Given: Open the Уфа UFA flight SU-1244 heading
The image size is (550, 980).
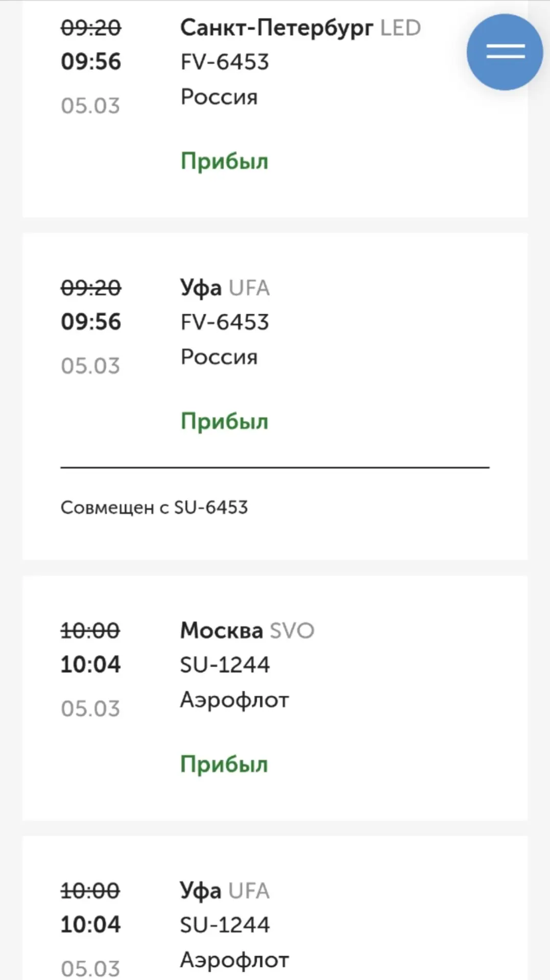Looking at the screenshot, I should (225, 891).
